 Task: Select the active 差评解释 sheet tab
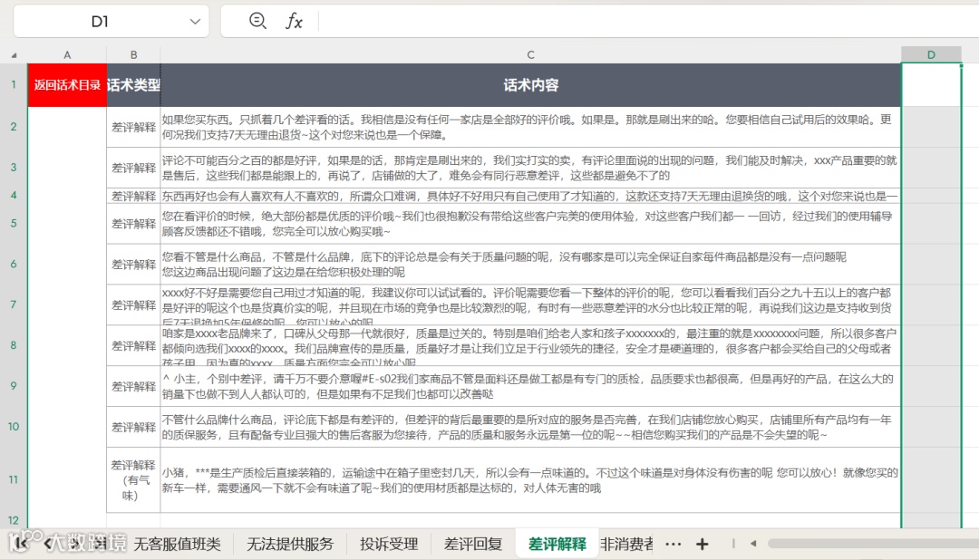click(557, 545)
